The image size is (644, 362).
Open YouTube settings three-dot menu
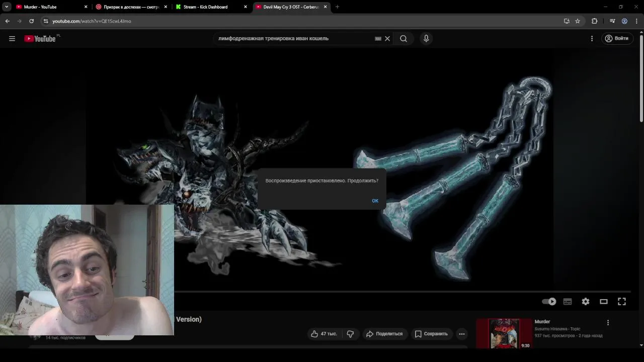pyautogui.click(x=592, y=39)
